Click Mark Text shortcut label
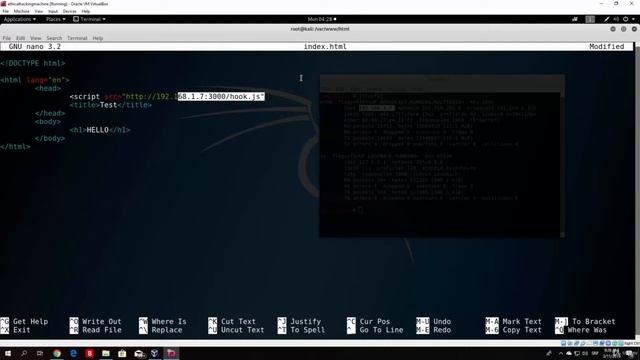 tap(522, 322)
